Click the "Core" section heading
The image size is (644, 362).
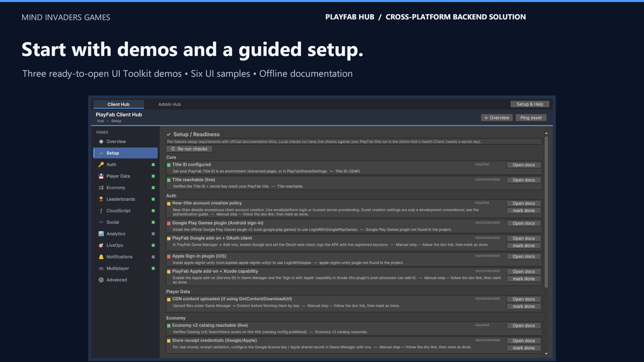171,158
